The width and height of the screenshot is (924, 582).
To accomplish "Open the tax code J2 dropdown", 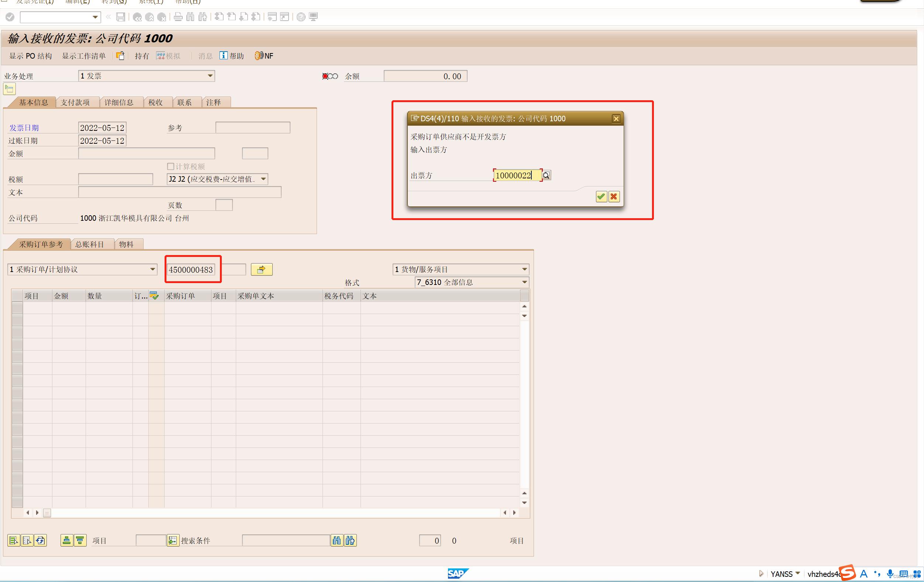I will pyautogui.click(x=263, y=179).
